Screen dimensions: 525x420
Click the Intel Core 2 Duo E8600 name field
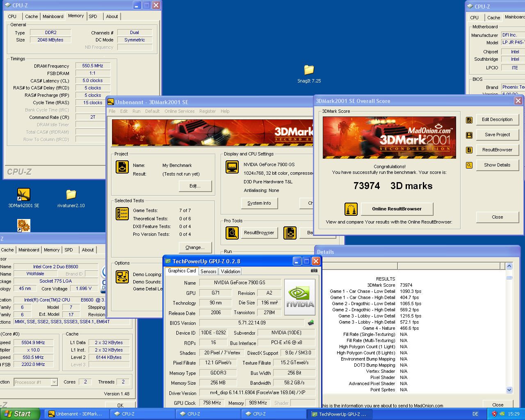[56, 267]
